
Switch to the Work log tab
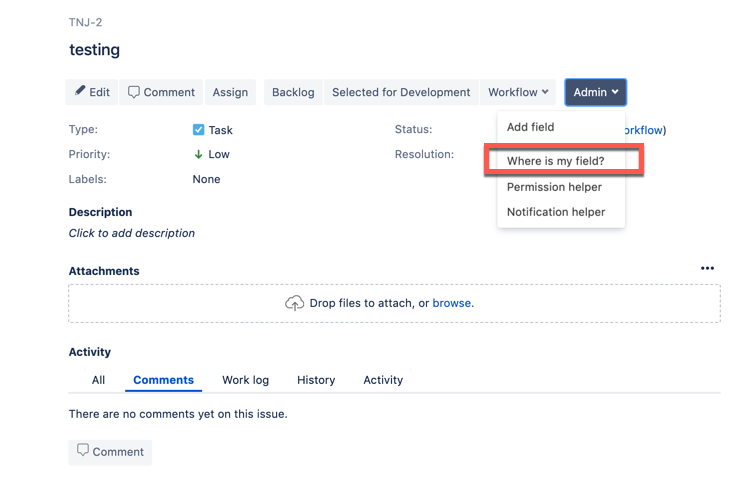pyautogui.click(x=245, y=380)
